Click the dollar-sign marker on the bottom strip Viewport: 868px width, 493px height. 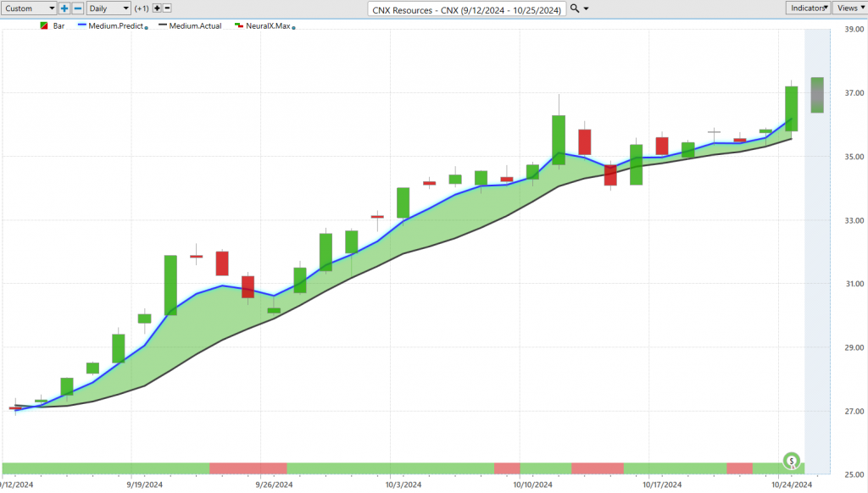[x=792, y=460]
